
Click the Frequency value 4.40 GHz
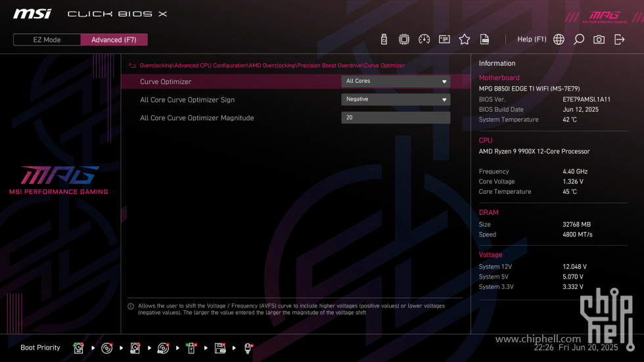click(x=575, y=171)
